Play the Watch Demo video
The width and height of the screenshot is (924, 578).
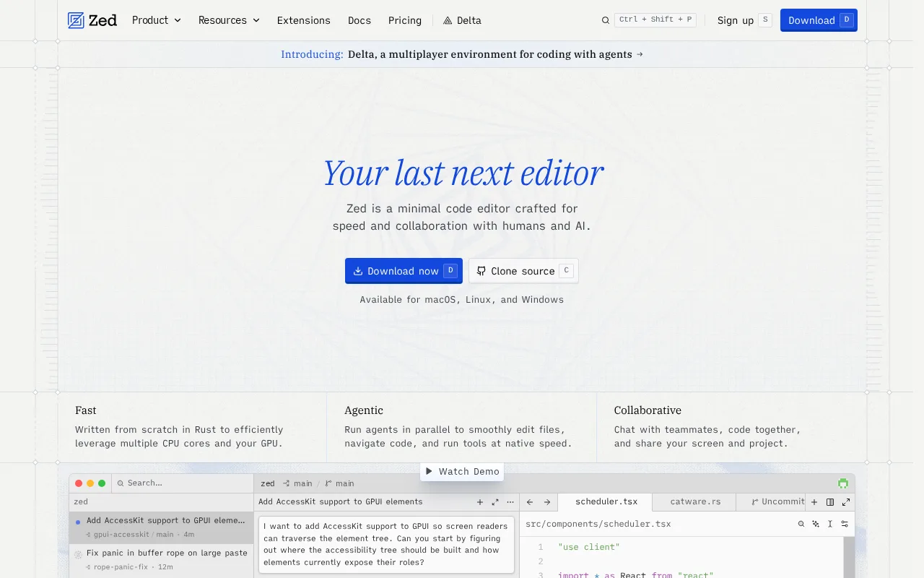[x=462, y=471]
